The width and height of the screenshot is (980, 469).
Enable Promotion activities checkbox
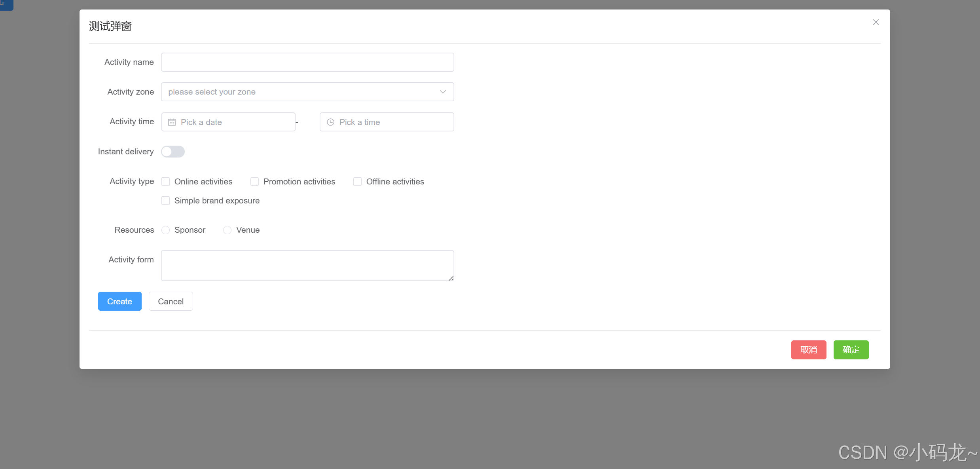(x=255, y=182)
